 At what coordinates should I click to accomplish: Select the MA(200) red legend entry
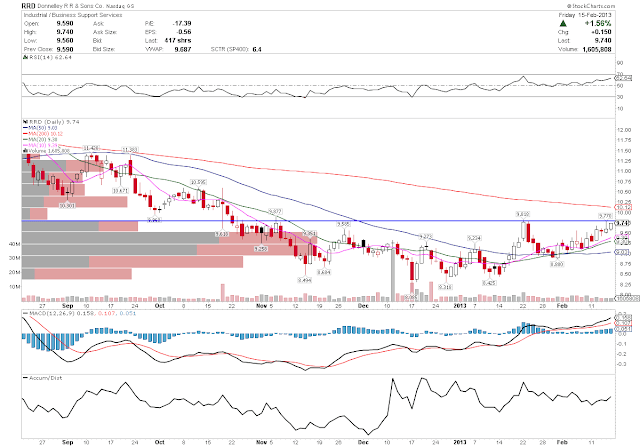(42, 133)
